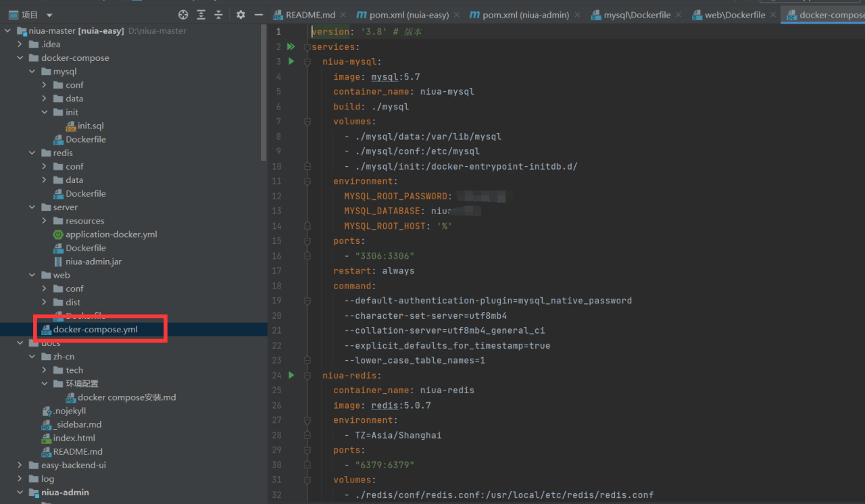Collapse the docker-compose folder
Screen dimensions: 865x504
(x=20, y=58)
